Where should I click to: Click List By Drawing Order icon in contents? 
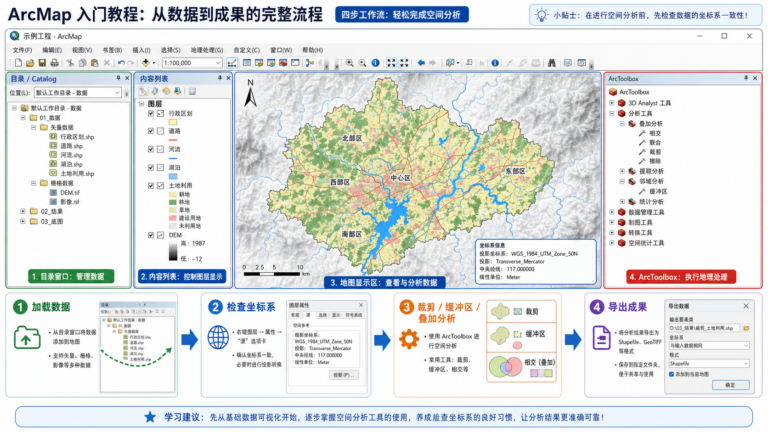tap(143, 91)
